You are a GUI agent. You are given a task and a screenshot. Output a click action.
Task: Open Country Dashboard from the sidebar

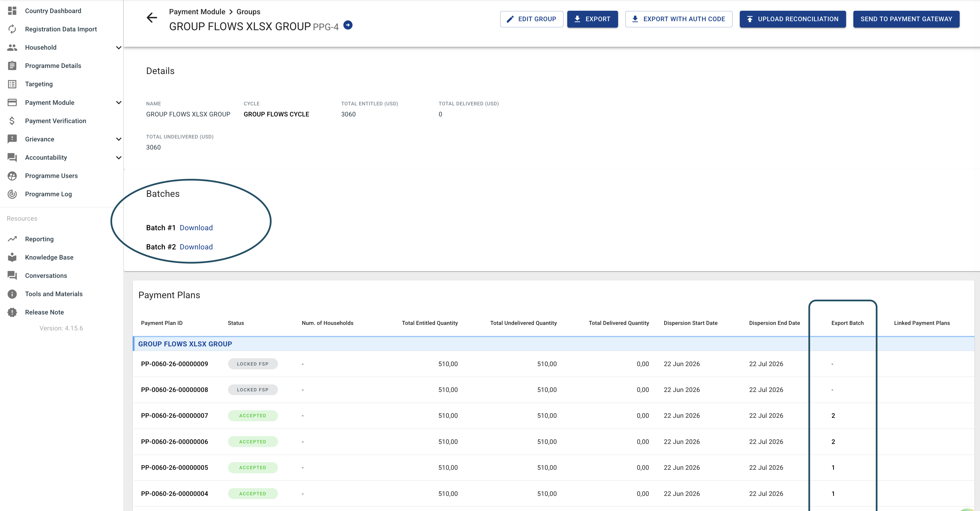coord(53,11)
